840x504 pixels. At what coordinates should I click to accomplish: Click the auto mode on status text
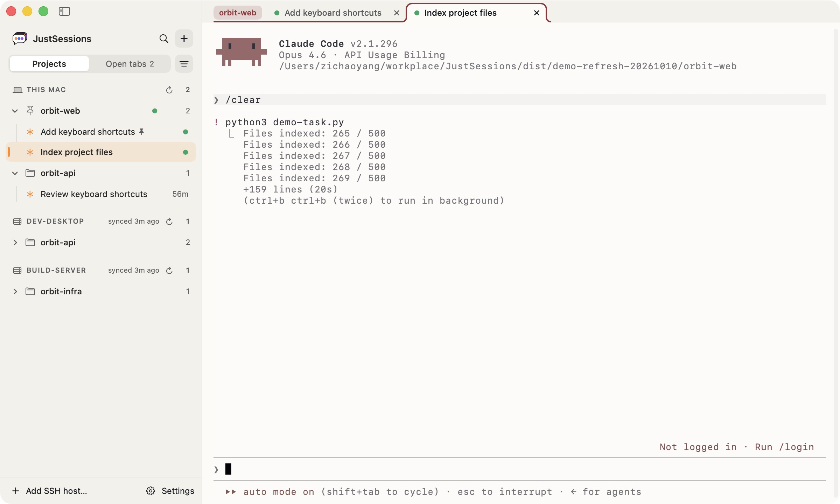pyautogui.click(x=279, y=492)
